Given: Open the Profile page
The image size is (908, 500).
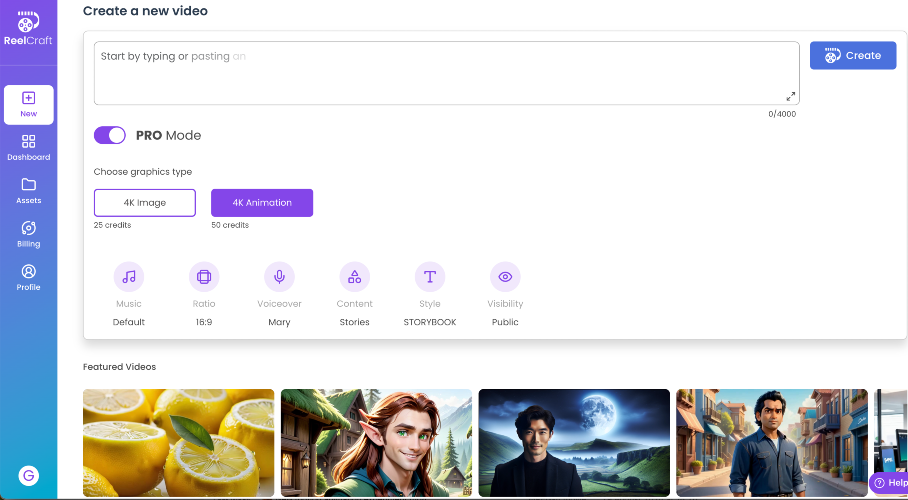Looking at the screenshot, I should point(28,278).
